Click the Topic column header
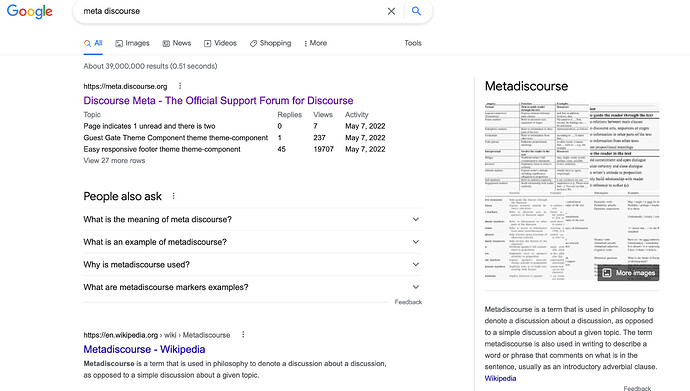 [92, 115]
